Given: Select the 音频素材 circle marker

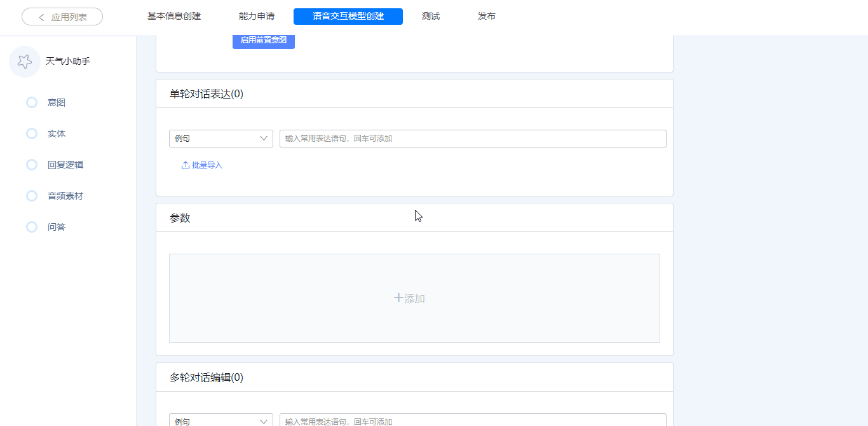Looking at the screenshot, I should [x=32, y=196].
